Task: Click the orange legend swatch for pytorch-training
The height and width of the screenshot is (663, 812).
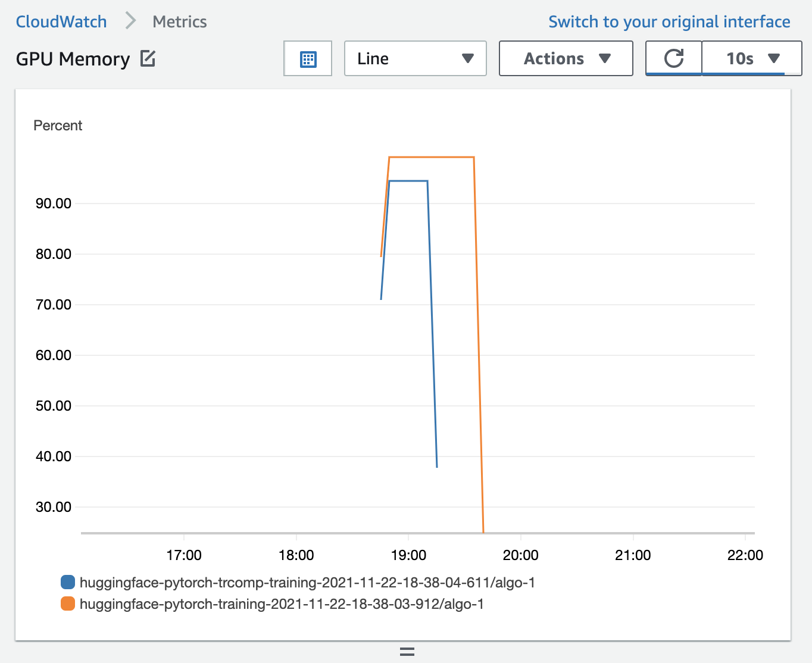Action: (68, 603)
